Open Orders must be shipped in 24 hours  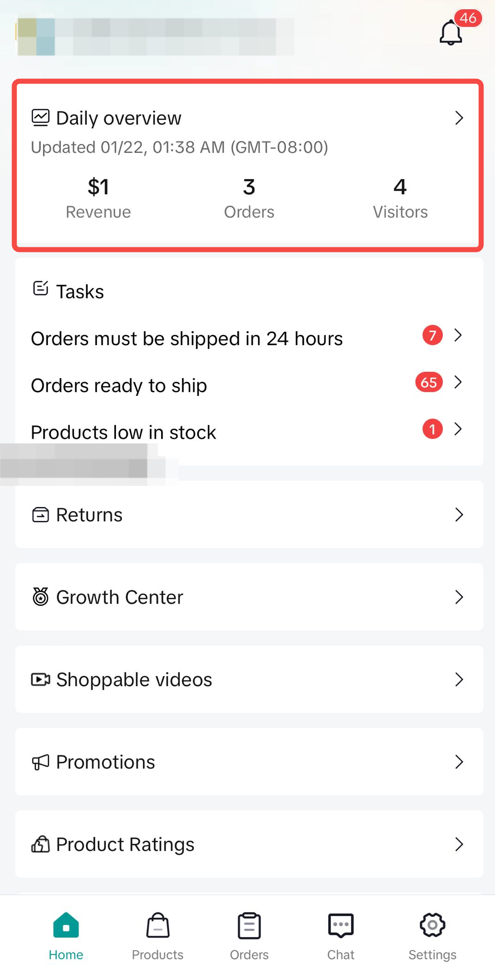tap(187, 338)
